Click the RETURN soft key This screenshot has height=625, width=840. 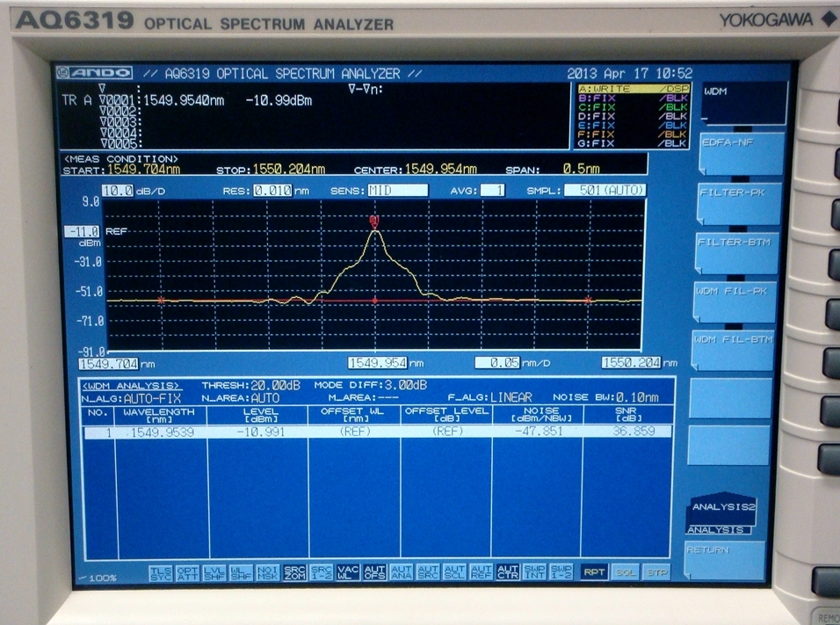725,561
